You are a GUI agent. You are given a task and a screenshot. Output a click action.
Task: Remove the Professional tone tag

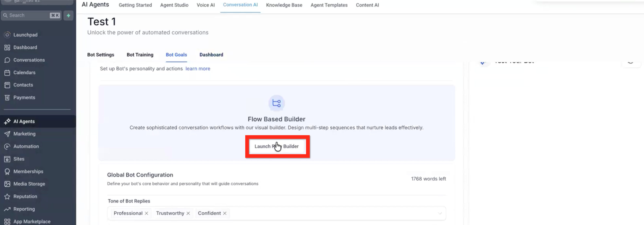pos(147,213)
